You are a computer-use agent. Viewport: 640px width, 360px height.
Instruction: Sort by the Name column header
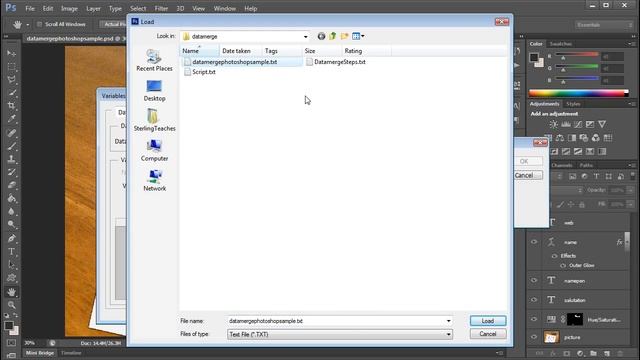pyautogui.click(x=200, y=51)
